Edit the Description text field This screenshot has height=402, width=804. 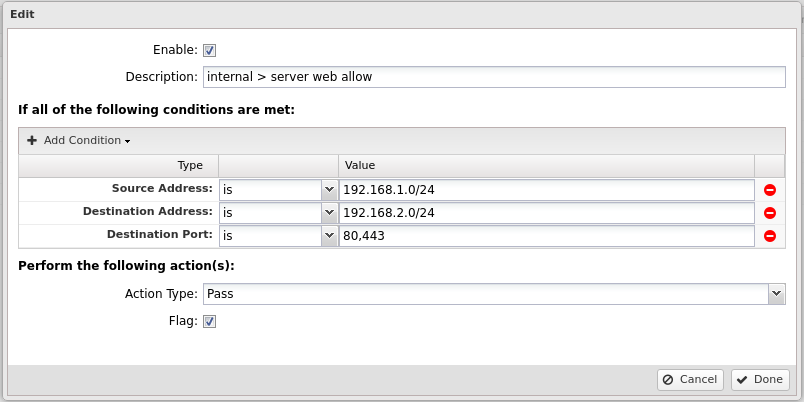(x=494, y=77)
